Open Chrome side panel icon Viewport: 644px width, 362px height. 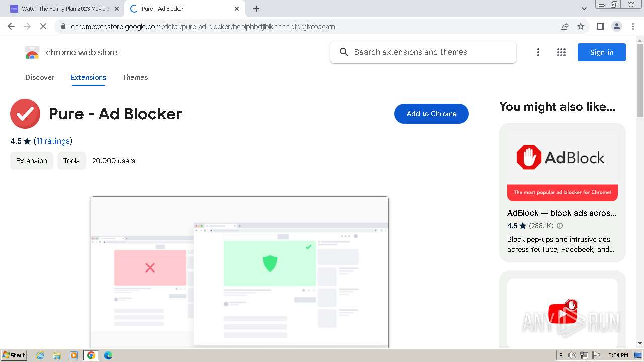click(x=600, y=26)
